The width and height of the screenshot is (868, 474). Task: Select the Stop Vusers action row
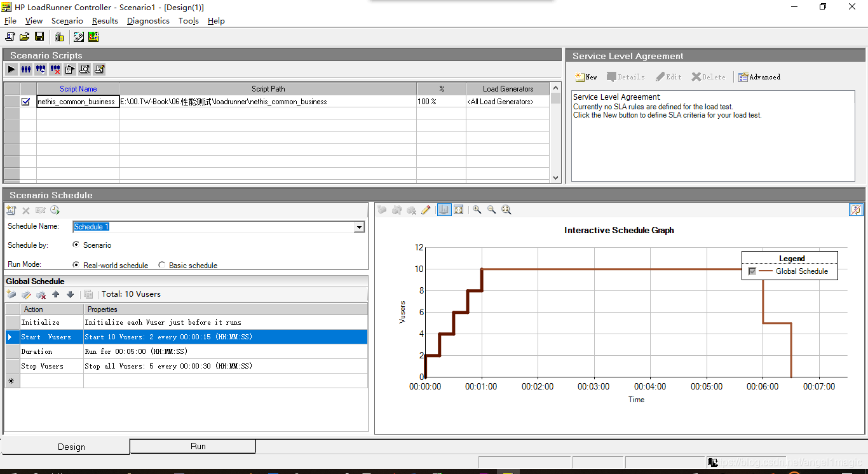tap(186, 366)
